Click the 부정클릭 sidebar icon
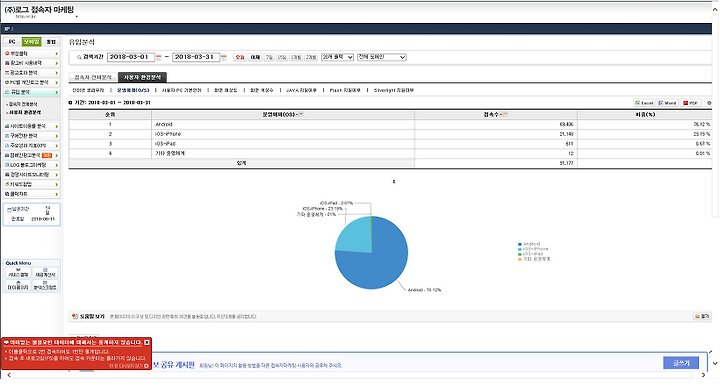Viewport: 720px width, 386px height. 7,54
